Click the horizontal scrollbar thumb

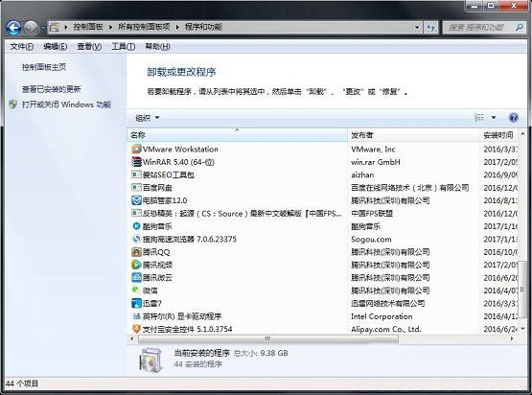tap(268, 338)
